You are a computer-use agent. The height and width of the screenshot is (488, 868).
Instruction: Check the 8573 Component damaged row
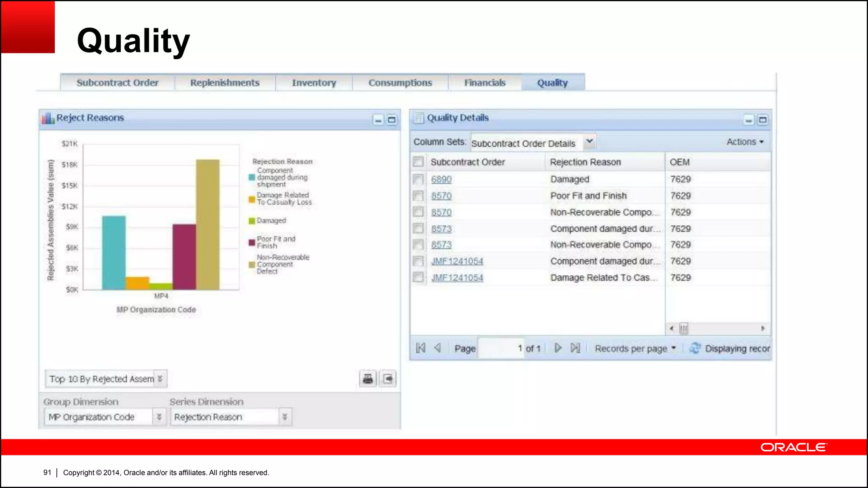418,229
